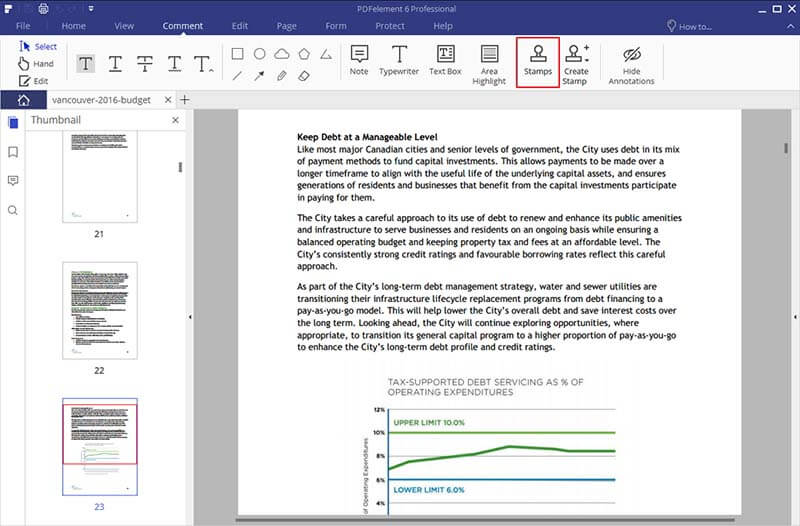Select the Arrow drawing tool
Screen dimensions: 800x526
pyautogui.click(x=260, y=76)
